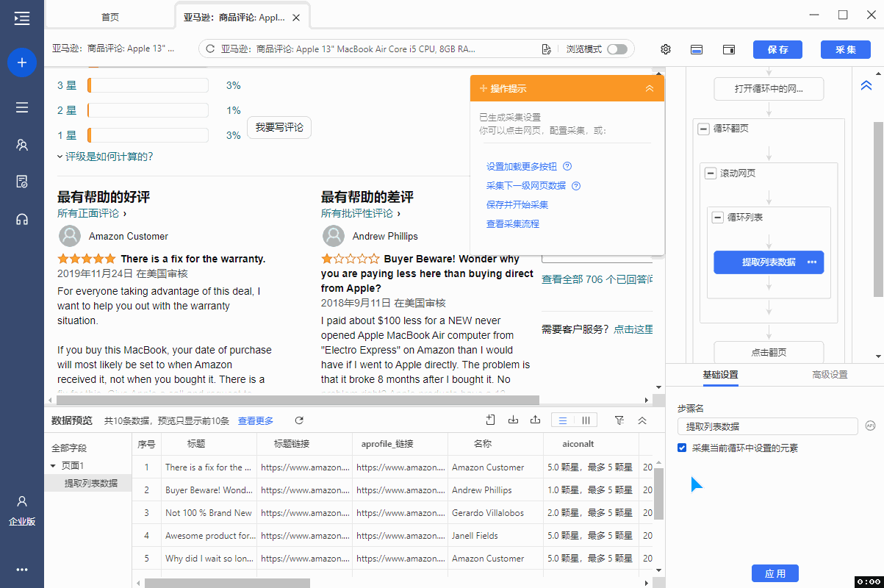The width and height of the screenshot is (884, 588).
Task: Click the export data icon in preview toolbar
Action: point(536,420)
